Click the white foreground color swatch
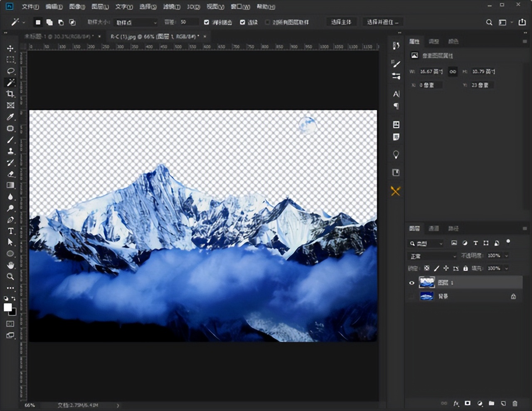The image size is (532, 411). [x=7, y=307]
